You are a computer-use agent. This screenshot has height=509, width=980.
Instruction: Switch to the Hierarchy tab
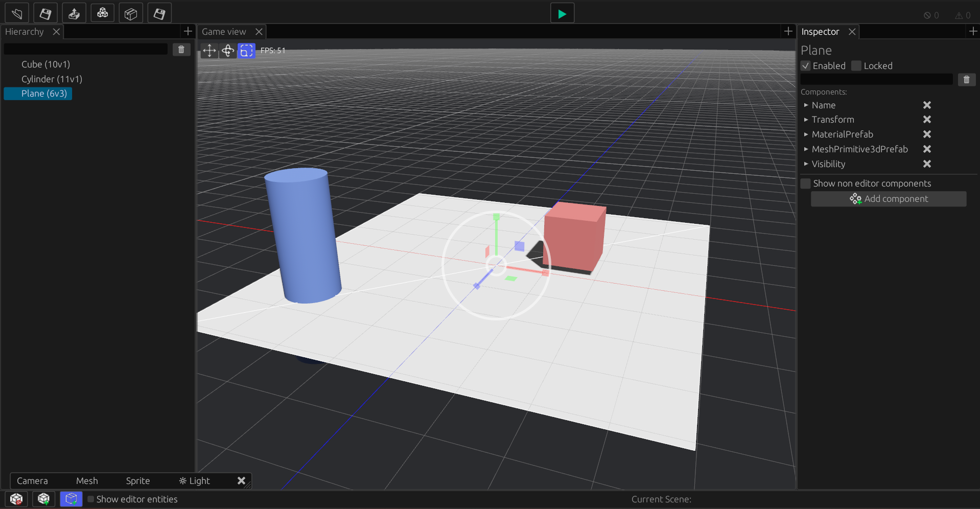[x=25, y=32]
